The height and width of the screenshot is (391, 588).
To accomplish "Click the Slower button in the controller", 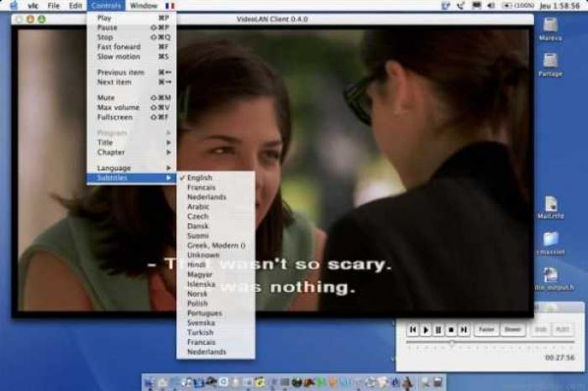I will pos(512,330).
